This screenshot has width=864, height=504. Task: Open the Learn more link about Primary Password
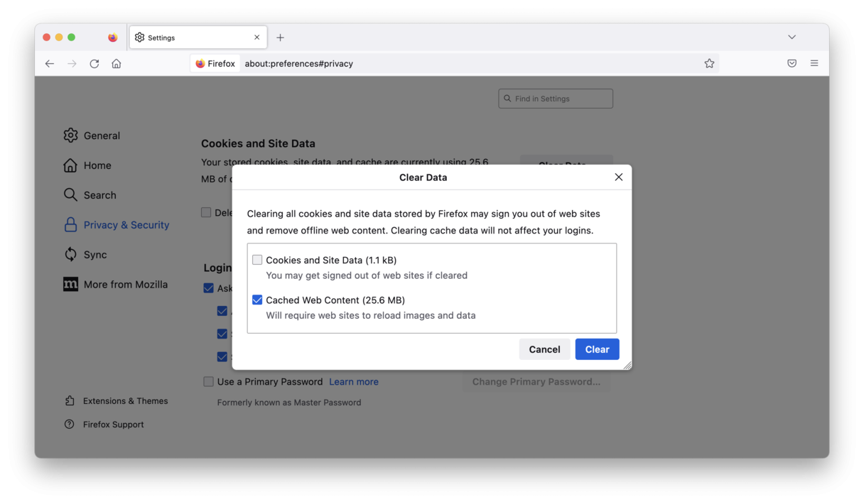pyautogui.click(x=354, y=381)
